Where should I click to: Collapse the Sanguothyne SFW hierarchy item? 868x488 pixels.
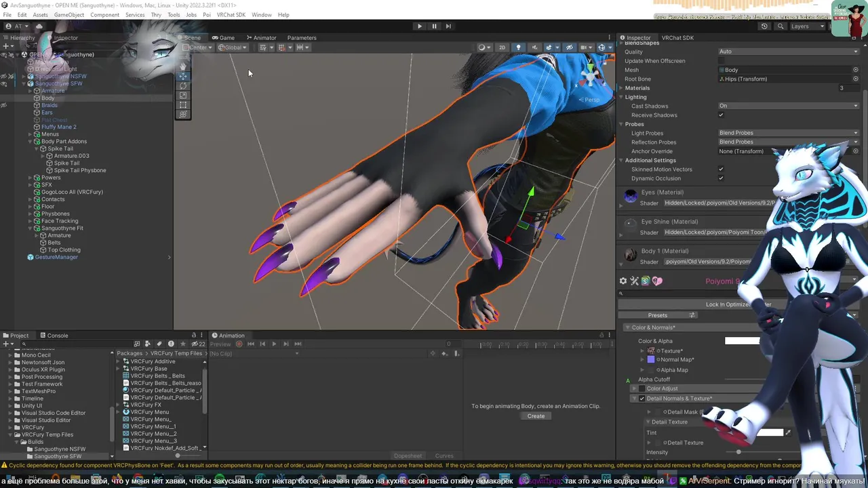pyautogui.click(x=24, y=84)
